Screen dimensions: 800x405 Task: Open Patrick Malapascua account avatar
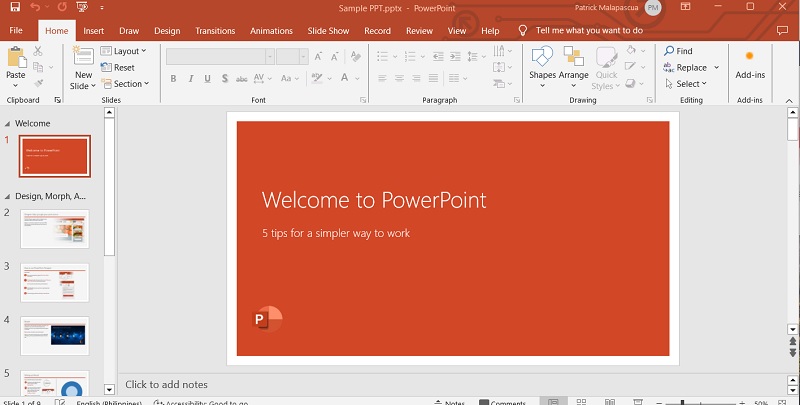click(x=653, y=7)
